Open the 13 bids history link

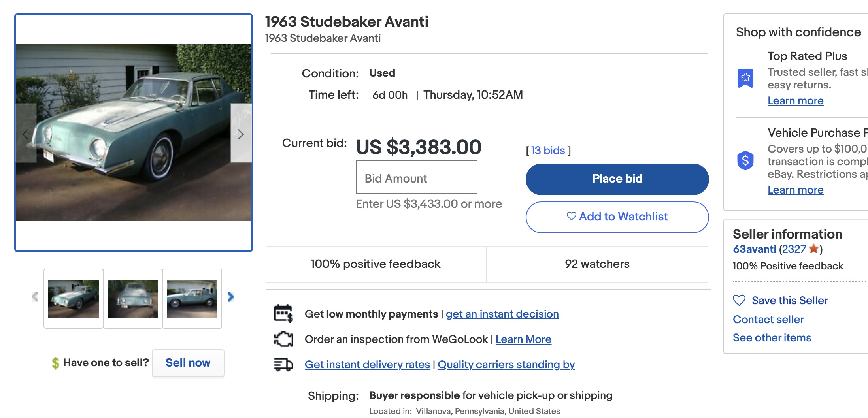point(548,151)
